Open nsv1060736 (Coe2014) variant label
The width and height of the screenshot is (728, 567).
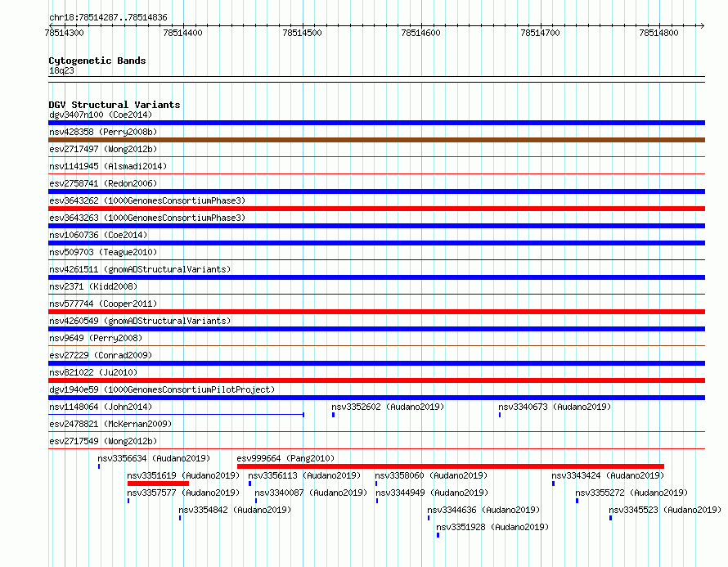pos(98,235)
